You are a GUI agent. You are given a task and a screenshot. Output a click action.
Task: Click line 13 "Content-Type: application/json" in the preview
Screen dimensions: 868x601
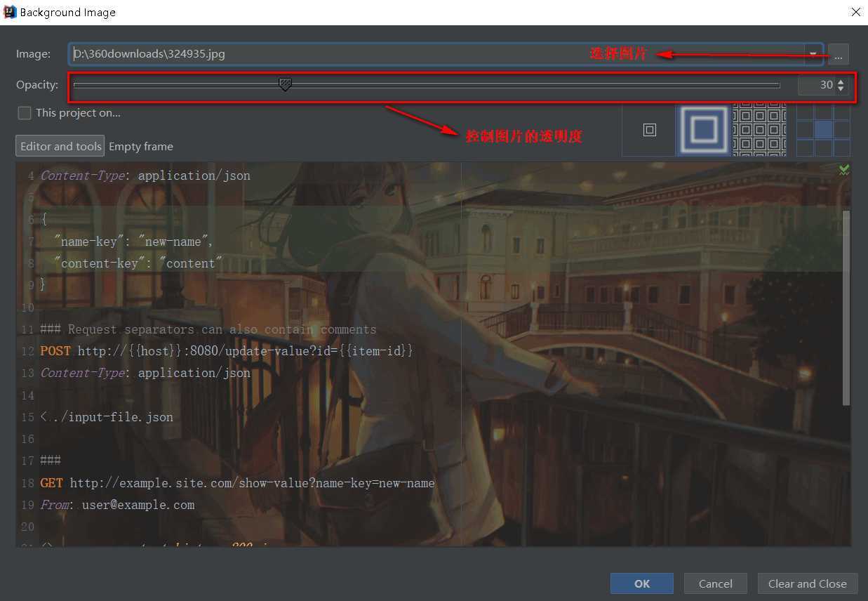coord(145,373)
